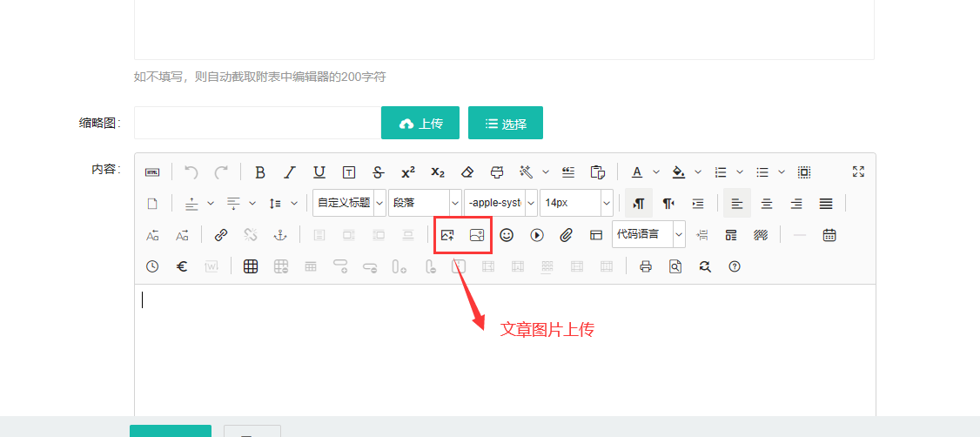Apply subscript formatting
The image size is (980, 437).
[x=438, y=171]
